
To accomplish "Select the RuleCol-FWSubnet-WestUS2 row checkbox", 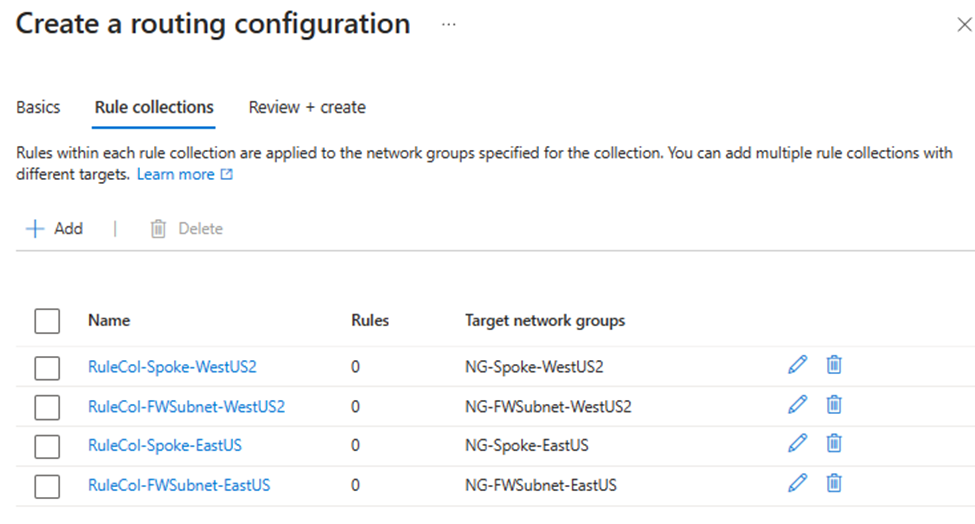I will point(47,408).
